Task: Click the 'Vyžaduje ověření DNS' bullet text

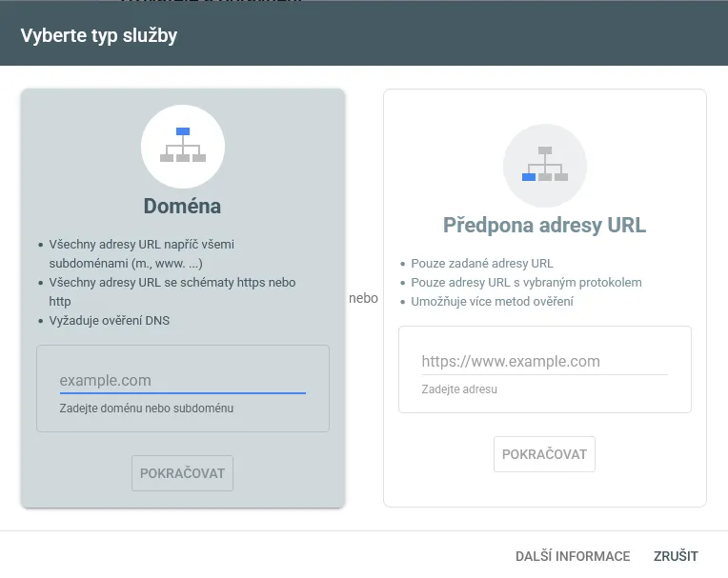Action: tap(110, 321)
